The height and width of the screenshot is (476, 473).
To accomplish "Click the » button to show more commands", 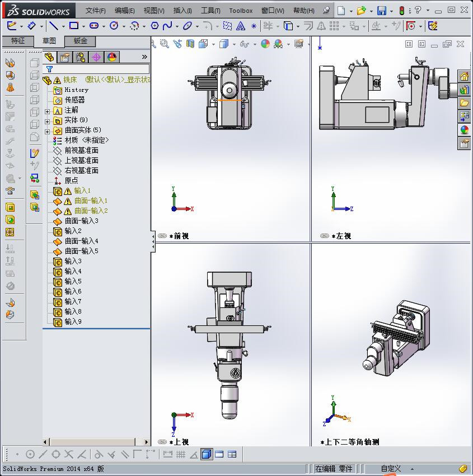I will pos(144,56).
